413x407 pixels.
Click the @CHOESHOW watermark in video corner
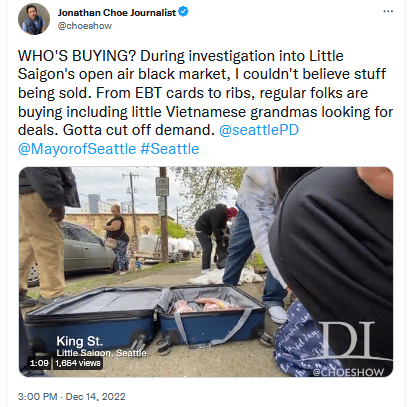click(x=348, y=372)
